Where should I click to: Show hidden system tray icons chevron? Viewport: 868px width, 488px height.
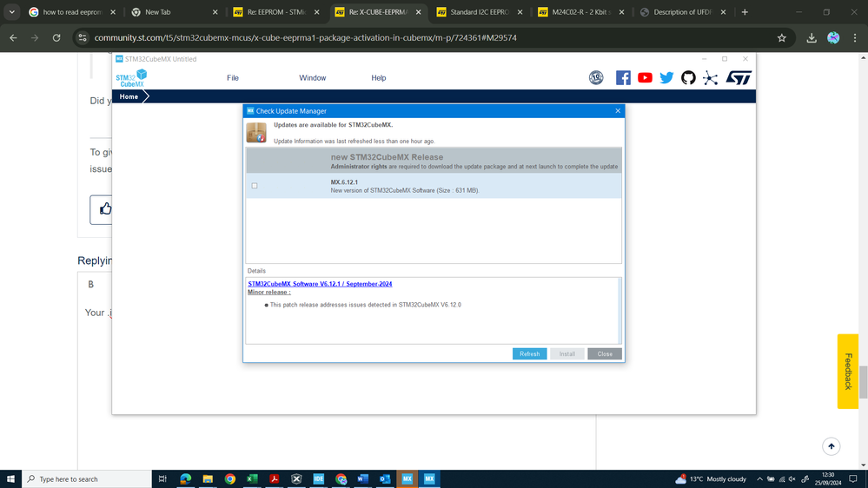(759, 479)
